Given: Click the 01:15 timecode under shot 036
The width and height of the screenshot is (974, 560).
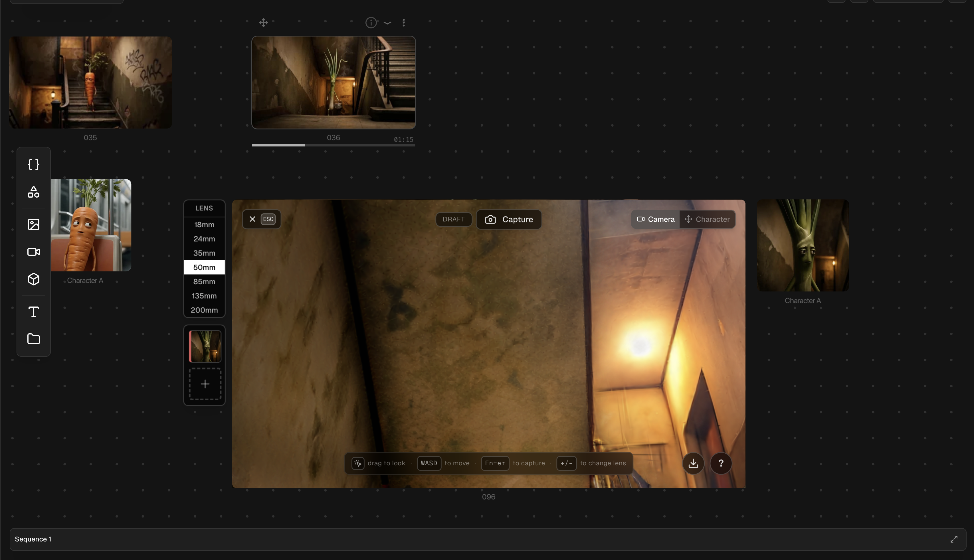Looking at the screenshot, I should [403, 140].
